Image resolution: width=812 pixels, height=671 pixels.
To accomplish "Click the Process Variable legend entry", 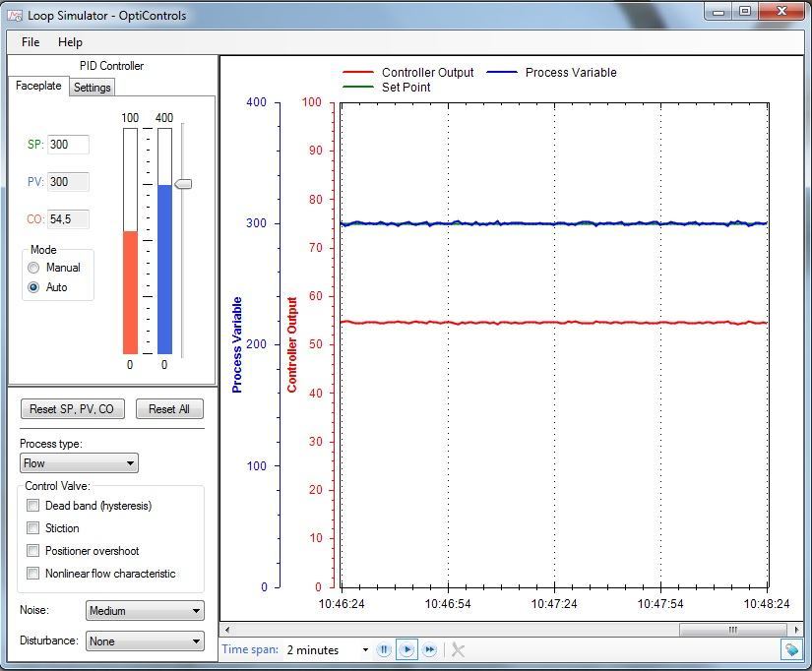I will [x=551, y=73].
